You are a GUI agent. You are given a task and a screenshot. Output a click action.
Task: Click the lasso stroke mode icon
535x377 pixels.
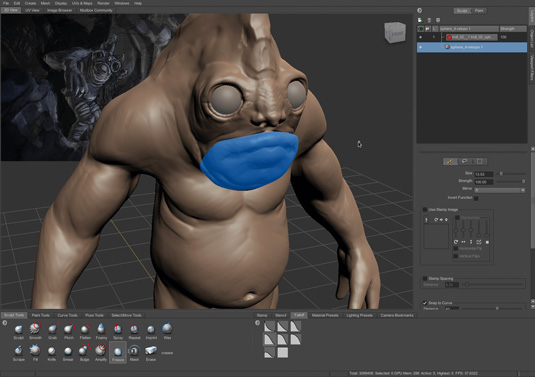464,161
